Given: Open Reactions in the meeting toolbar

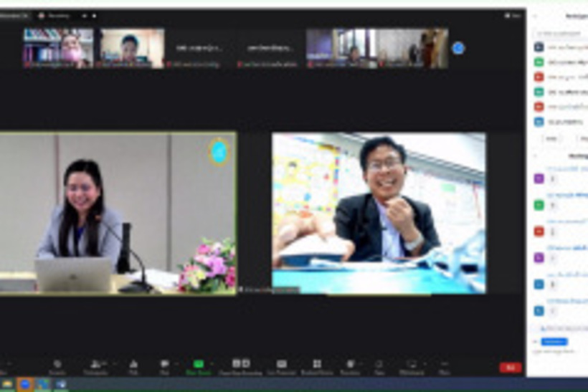Looking at the screenshot, I should pyautogui.click(x=350, y=367).
